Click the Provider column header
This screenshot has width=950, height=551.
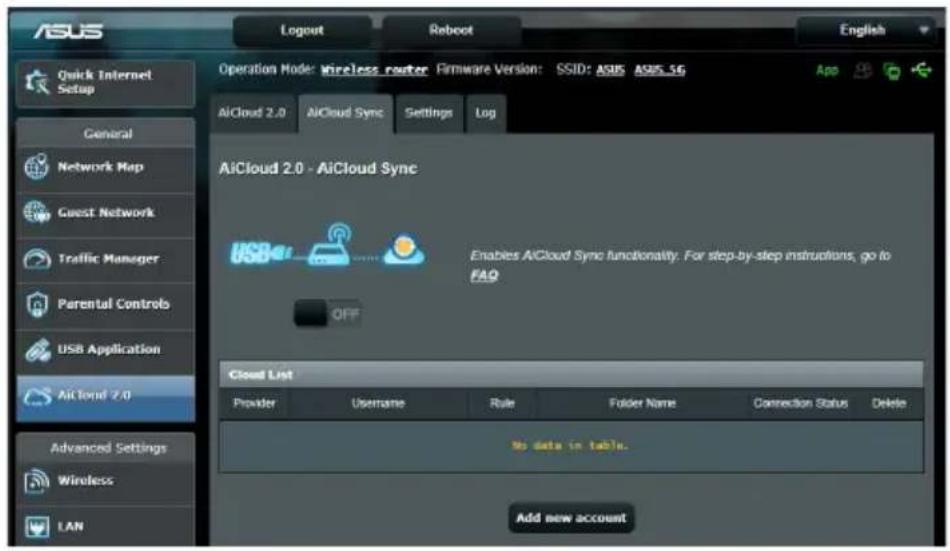(x=254, y=403)
